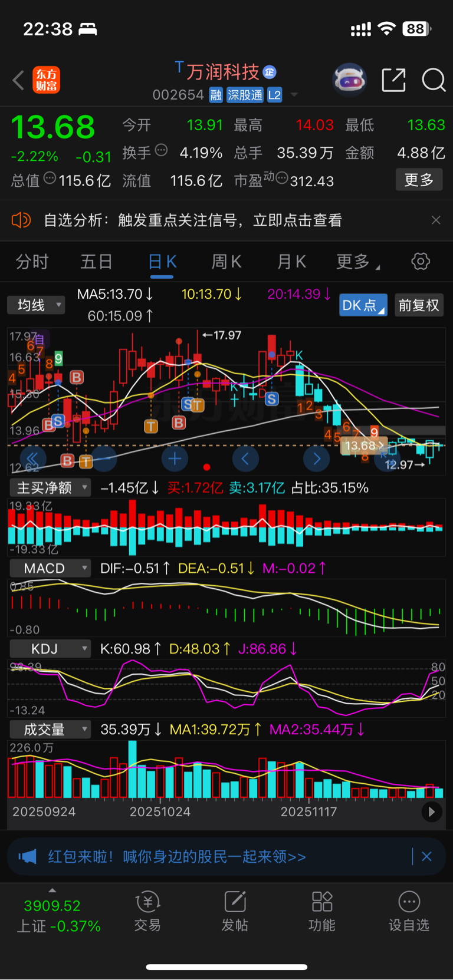This screenshot has height=980, width=453.
Task: Open the 东方财富 logo icon
Action: 47,80
